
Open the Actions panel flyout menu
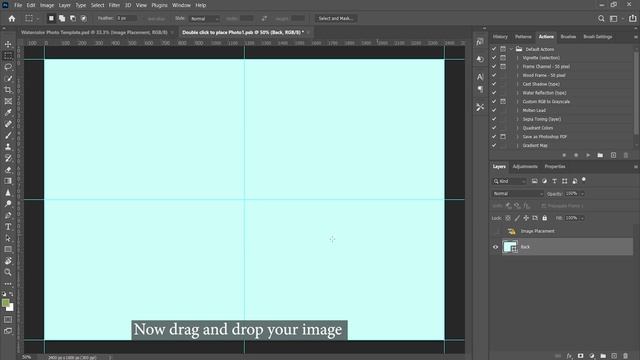(x=635, y=37)
